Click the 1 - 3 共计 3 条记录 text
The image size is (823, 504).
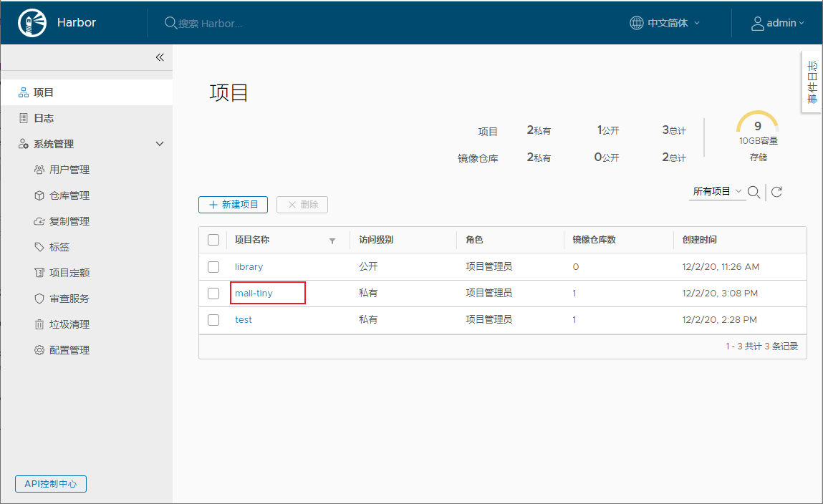[x=761, y=346]
